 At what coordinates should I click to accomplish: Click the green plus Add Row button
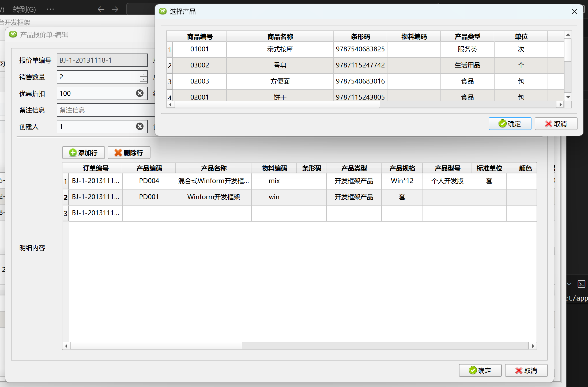[83, 153]
